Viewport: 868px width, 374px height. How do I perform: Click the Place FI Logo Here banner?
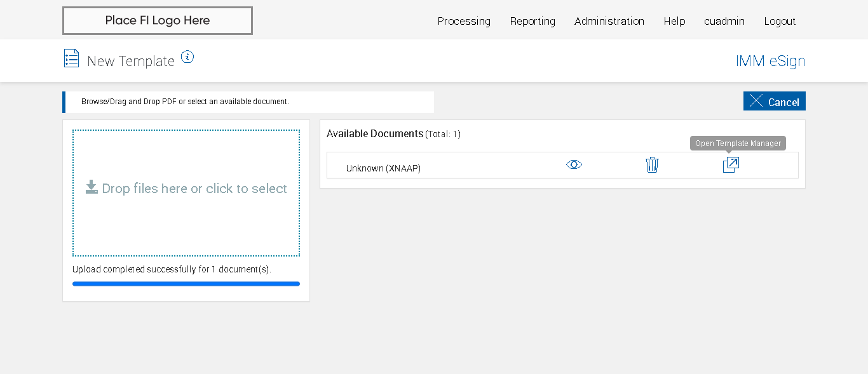(158, 20)
